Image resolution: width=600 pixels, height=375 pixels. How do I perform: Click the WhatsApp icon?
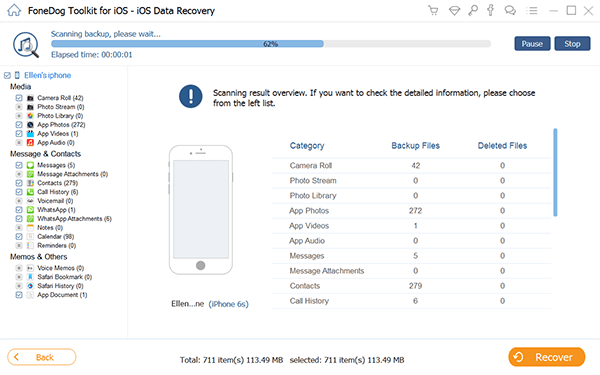point(30,210)
